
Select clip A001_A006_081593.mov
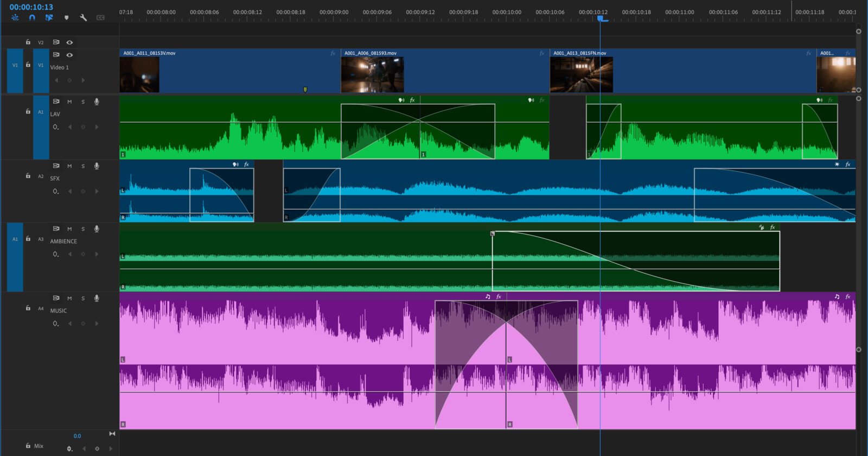(445, 71)
